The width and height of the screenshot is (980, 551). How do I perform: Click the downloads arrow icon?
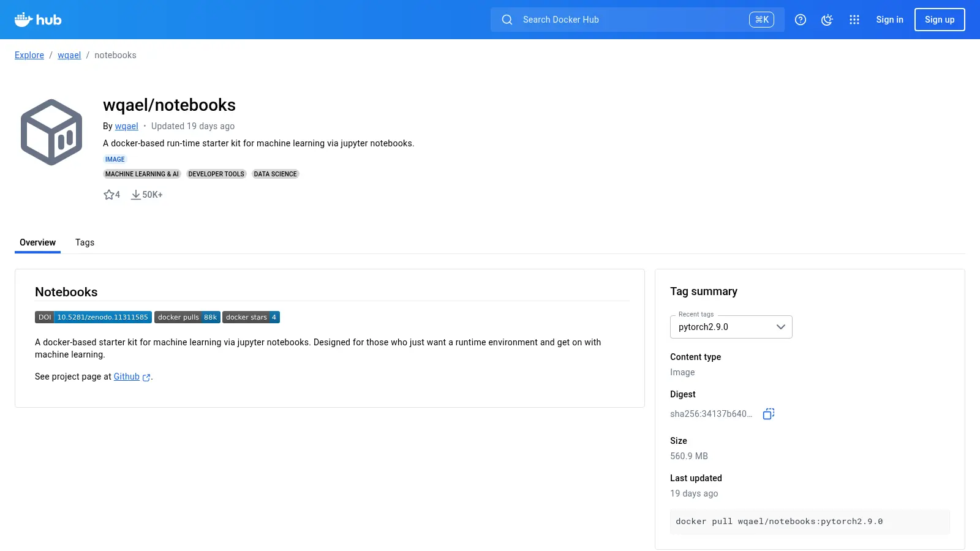click(x=136, y=195)
